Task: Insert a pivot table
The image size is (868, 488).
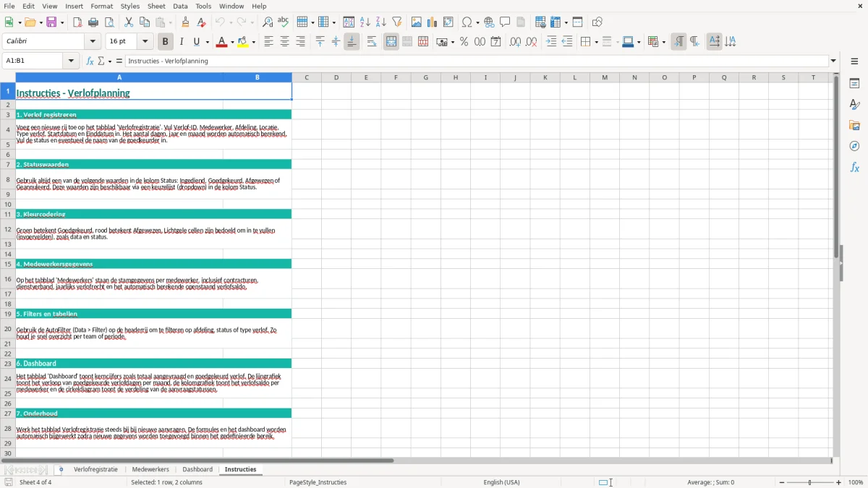Action: coord(448,22)
